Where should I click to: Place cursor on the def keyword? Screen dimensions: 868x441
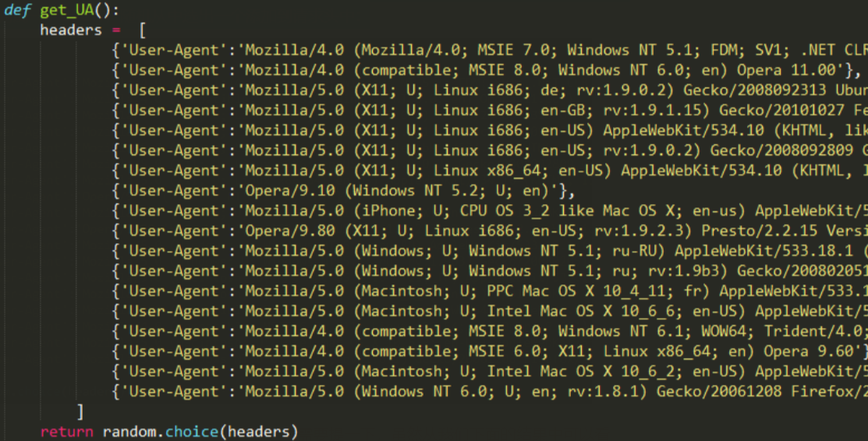coord(17,10)
